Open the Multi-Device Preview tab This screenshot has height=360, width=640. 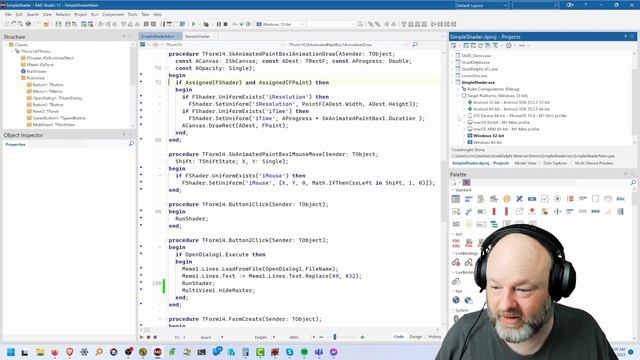click(594, 163)
